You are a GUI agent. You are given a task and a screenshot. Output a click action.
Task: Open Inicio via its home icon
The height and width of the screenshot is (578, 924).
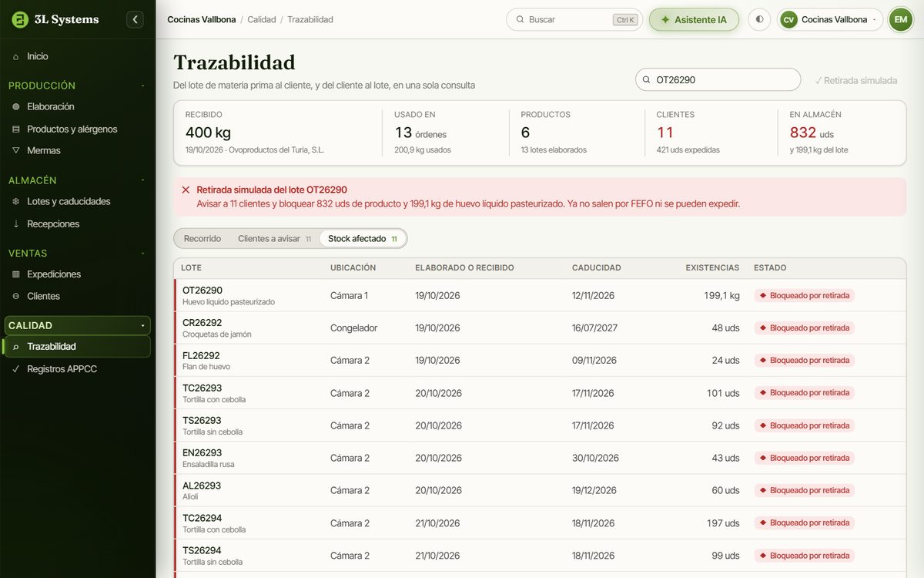(x=16, y=56)
